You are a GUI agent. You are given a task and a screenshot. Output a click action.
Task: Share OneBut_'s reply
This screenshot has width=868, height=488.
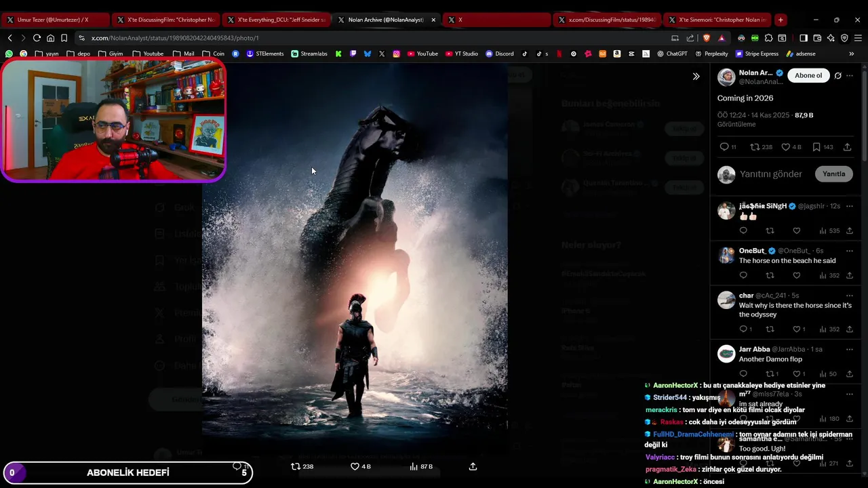pyautogui.click(x=850, y=275)
